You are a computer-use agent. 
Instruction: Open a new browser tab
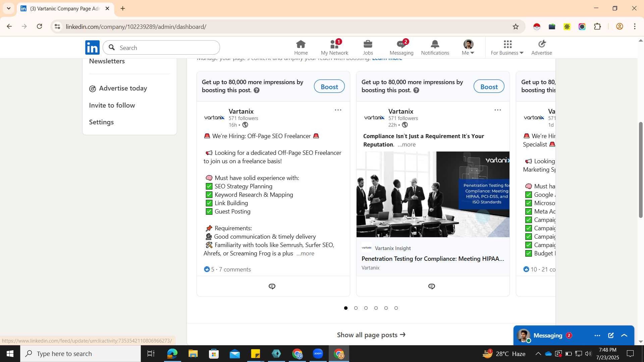[x=123, y=8]
